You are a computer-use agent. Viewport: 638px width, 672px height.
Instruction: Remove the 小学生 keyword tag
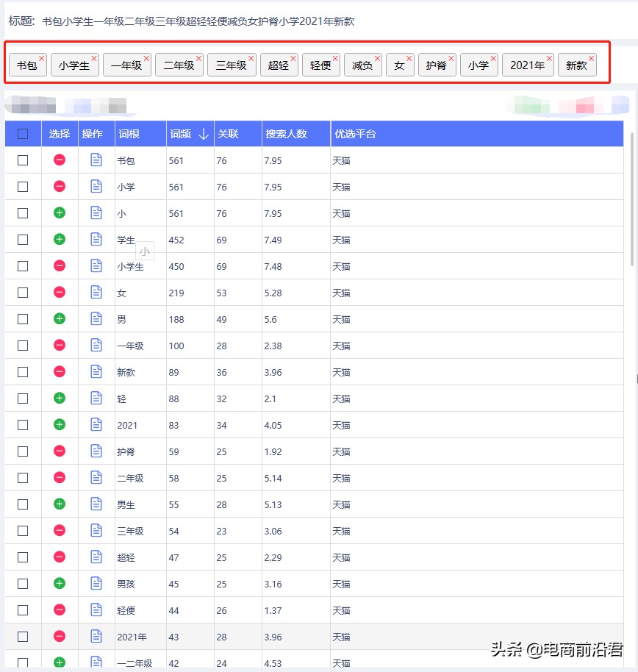pos(94,58)
